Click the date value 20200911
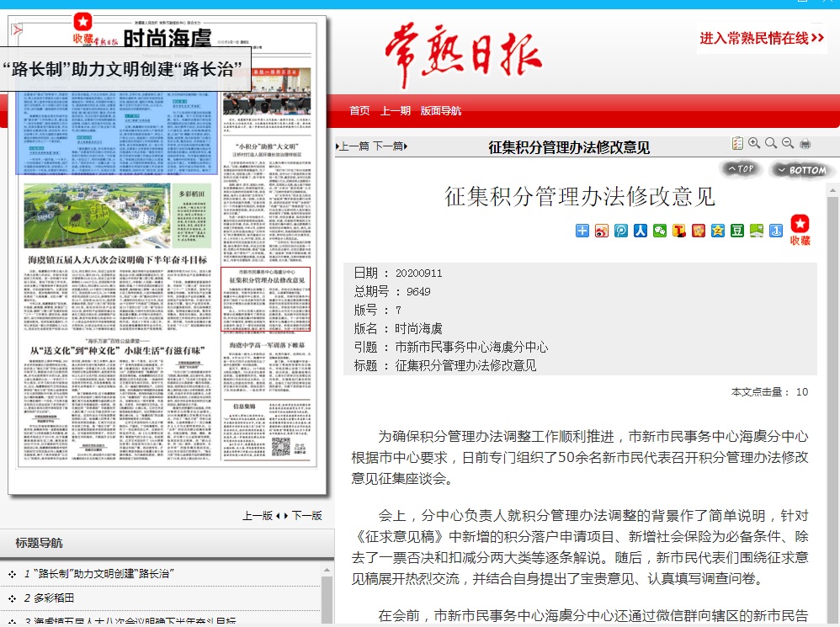840x627 pixels. coord(419,273)
